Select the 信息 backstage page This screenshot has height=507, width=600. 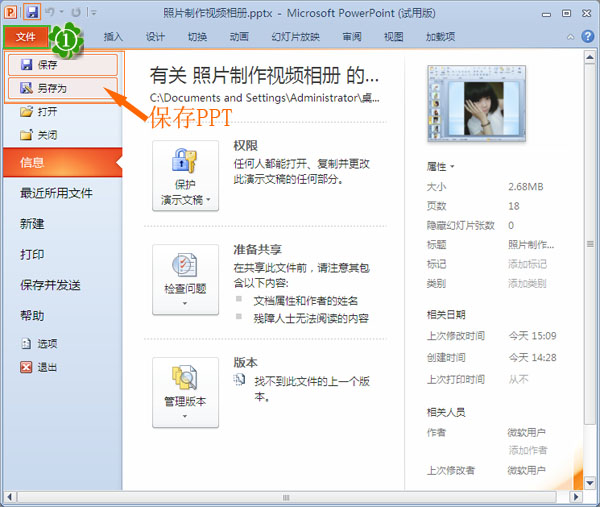coord(63,163)
